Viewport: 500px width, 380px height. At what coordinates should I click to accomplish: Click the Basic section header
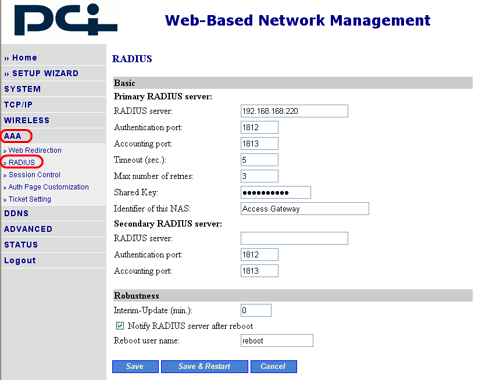tap(293, 83)
